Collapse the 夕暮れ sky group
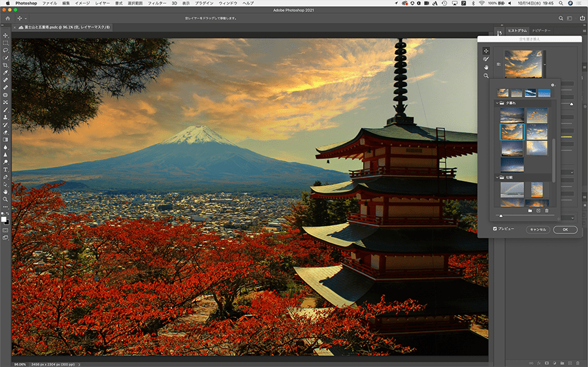588x367 pixels. tap(497, 103)
